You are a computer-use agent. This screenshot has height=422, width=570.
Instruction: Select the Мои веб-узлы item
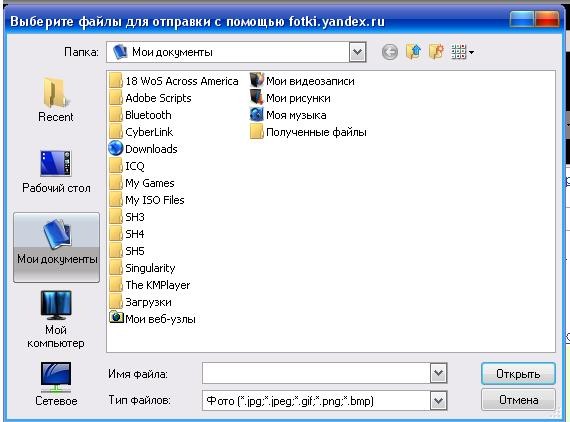tap(152, 319)
